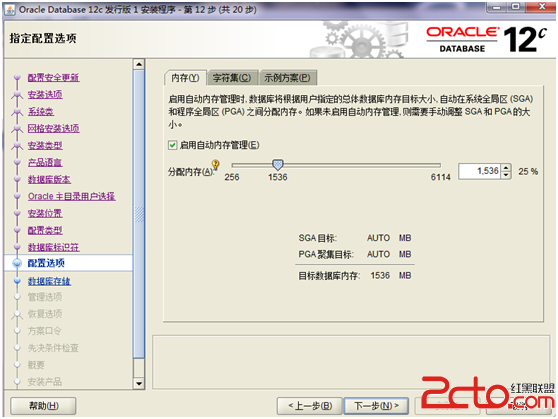Click the disabled 方案口令 step

(x=45, y=331)
